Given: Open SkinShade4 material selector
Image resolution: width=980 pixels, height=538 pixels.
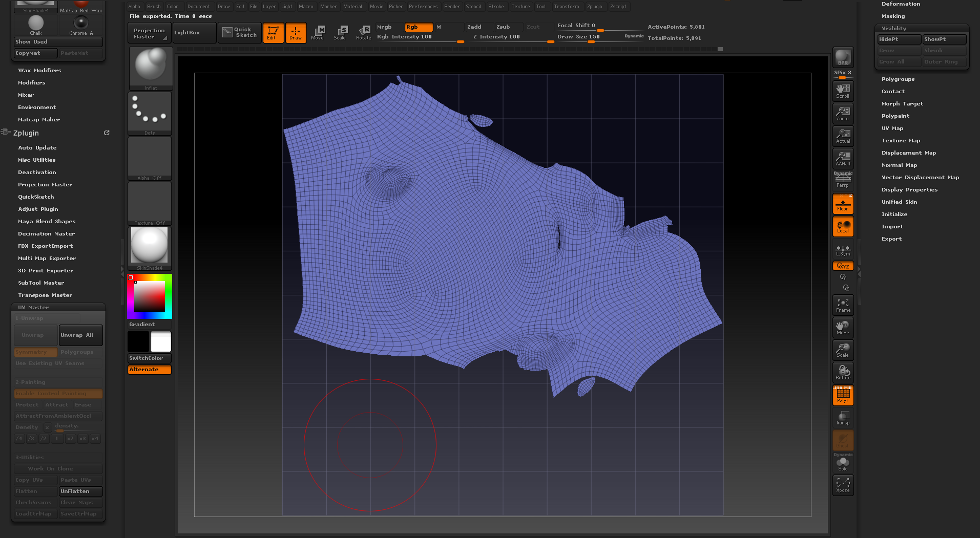Looking at the screenshot, I should pyautogui.click(x=150, y=249).
